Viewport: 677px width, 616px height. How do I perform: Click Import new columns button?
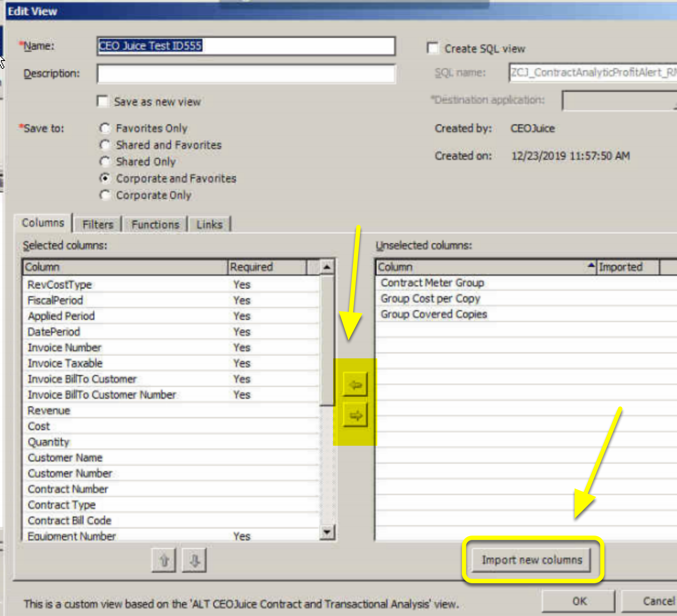[532, 560]
